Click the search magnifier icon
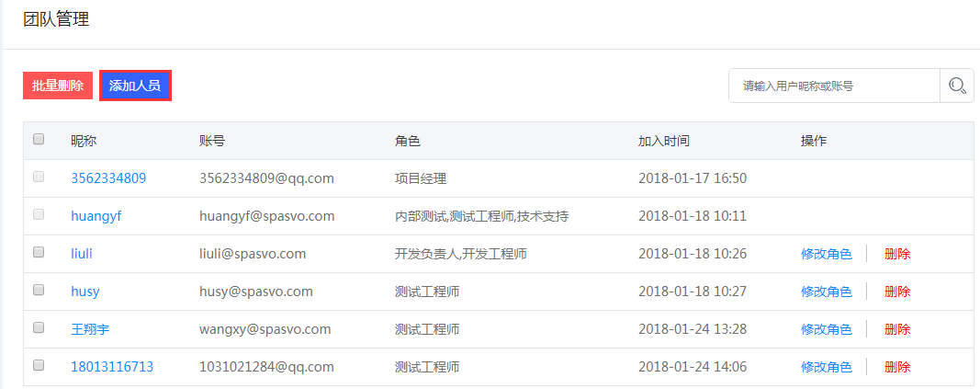The width and height of the screenshot is (980, 389). tap(957, 86)
